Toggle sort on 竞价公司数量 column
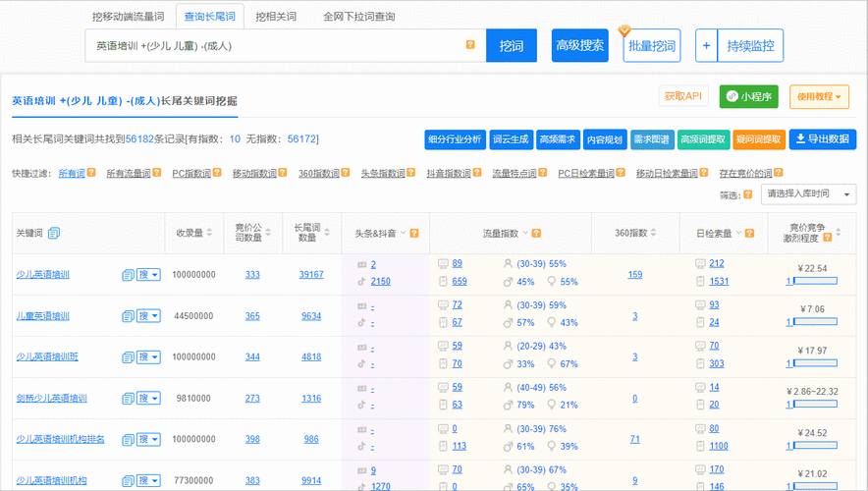 point(269,233)
